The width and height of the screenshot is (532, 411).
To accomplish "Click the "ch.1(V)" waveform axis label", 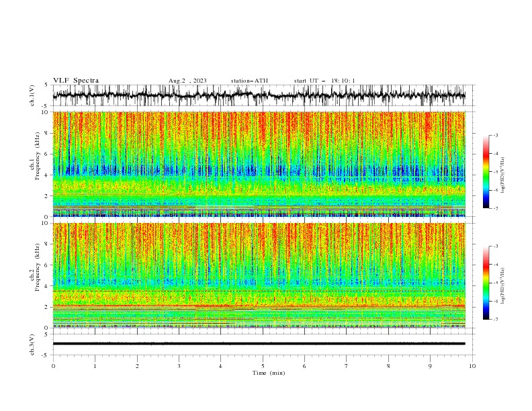I will click(32, 95).
